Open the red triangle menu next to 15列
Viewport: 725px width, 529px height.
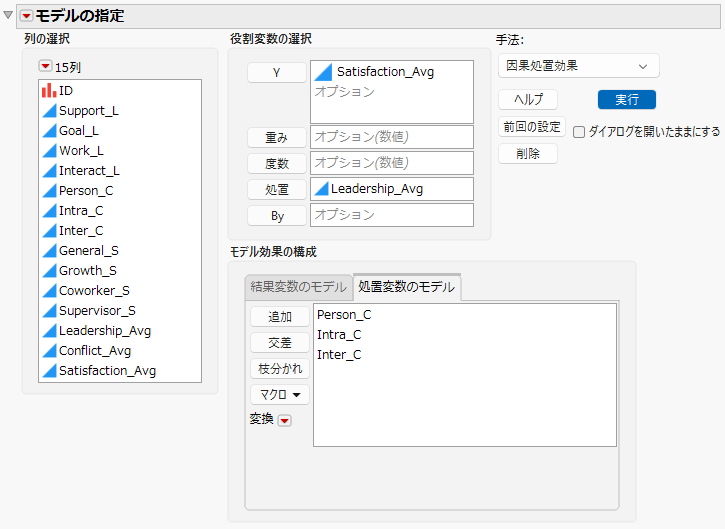click(x=45, y=66)
